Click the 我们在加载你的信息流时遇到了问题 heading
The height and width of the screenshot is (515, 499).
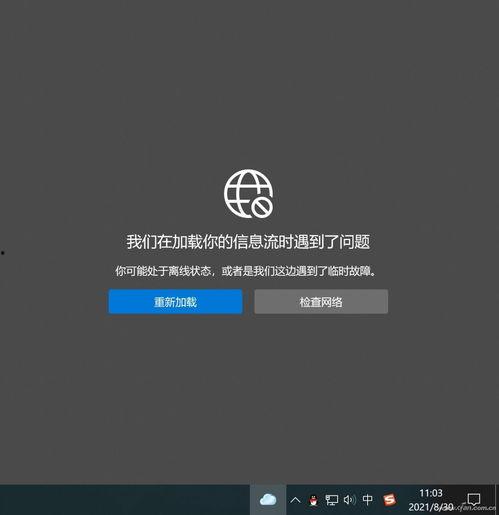pyautogui.click(x=248, y=242)
